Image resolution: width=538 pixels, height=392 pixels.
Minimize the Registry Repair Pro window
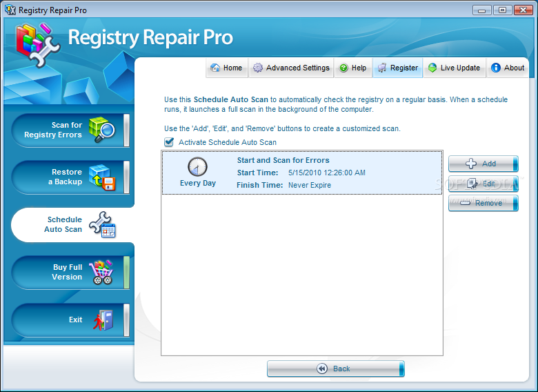click(x=481, y=10)
